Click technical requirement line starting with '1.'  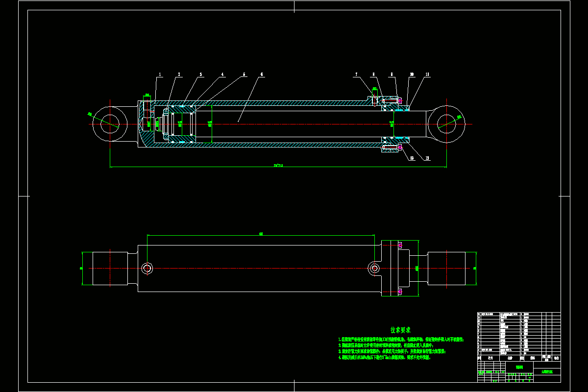point(401,339)
